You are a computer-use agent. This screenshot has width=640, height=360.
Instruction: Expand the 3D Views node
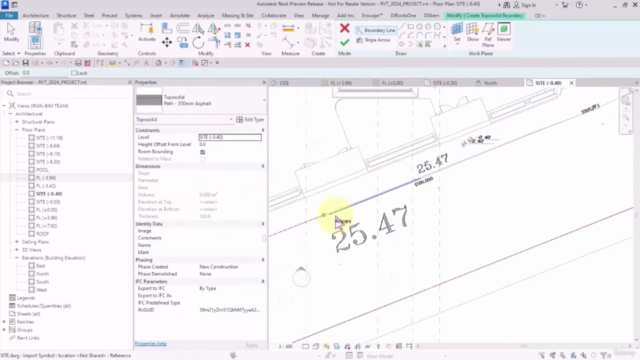point(17,250)
